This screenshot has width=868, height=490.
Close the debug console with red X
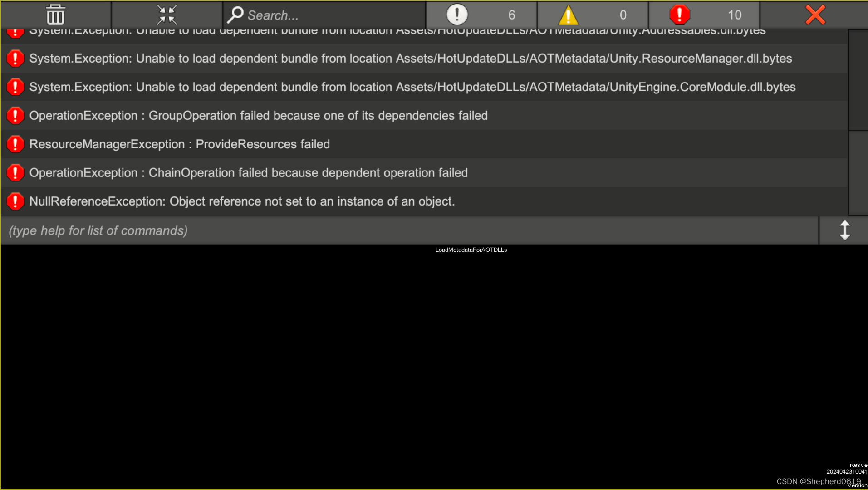815,15
